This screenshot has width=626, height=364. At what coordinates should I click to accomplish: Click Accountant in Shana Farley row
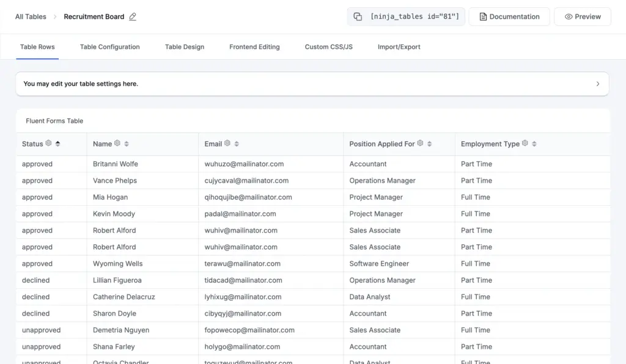pyautogui.click(x=367, y=347)
